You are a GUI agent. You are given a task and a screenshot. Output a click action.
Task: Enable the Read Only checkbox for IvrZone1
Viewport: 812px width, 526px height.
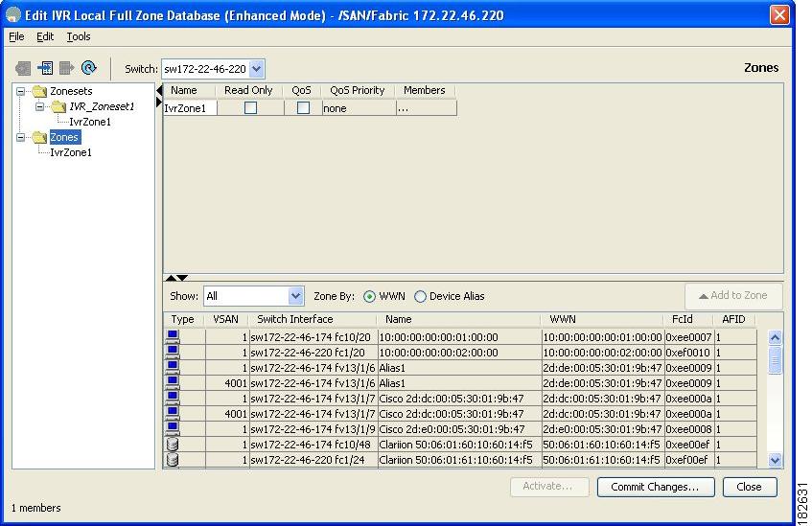[x=250, y=108]
